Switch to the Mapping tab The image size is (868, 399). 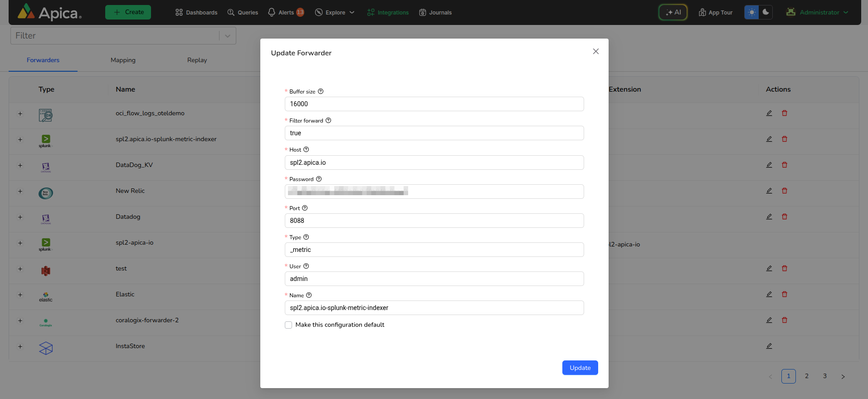123,60
